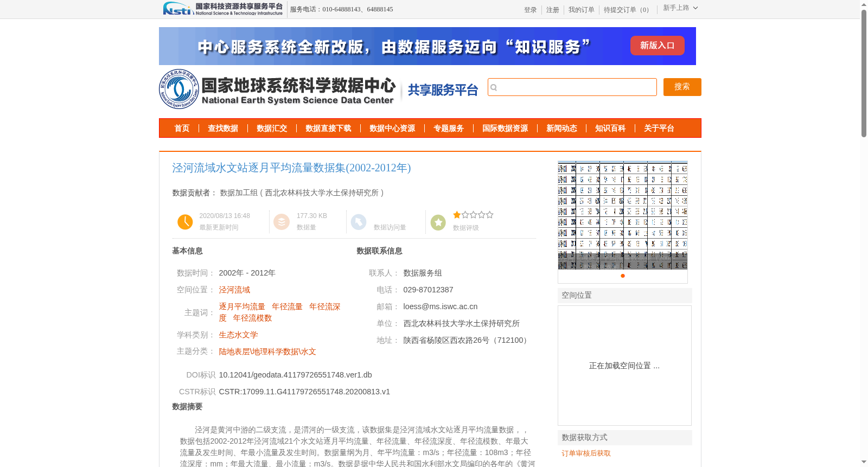This screenshot has height=467, width=868.
Task: Open the 新闻动态 menu item
Action: point(561,129)
